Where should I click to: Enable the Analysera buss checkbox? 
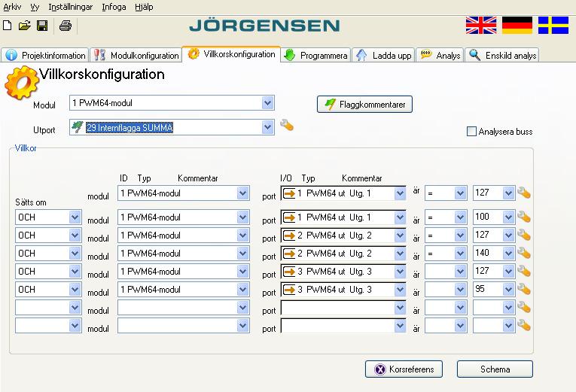(x=471, y=132)
